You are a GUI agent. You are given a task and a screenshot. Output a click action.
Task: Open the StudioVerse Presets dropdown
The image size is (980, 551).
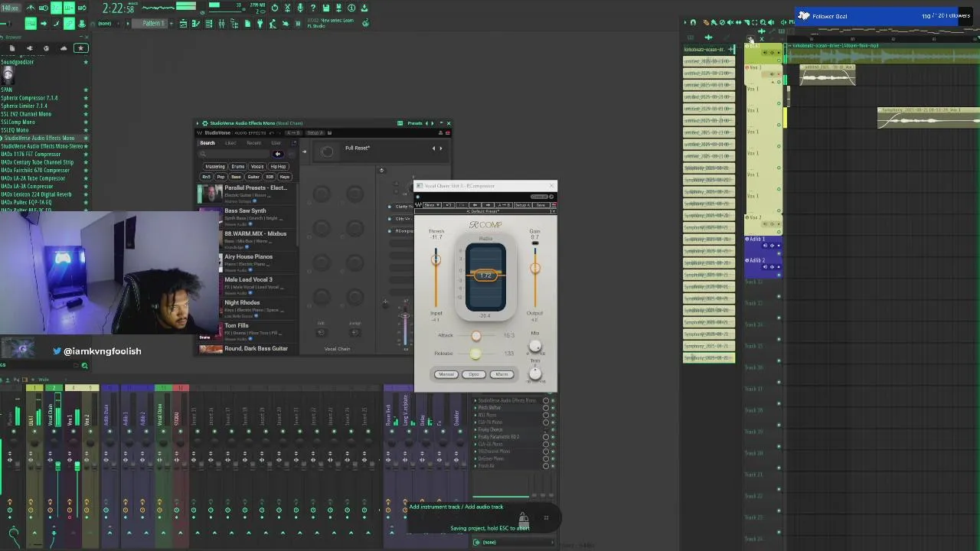tap(415, 123)
